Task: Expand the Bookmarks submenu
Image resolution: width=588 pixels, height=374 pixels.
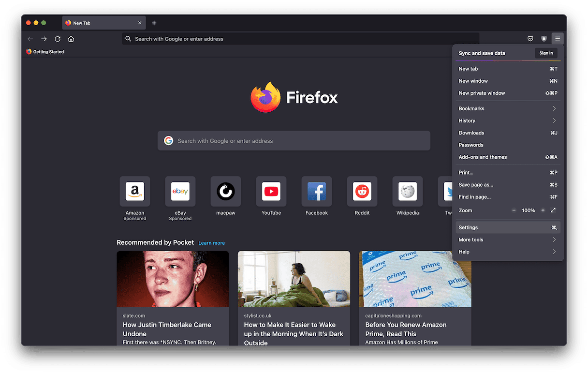Action: click(x=508, y=108)
